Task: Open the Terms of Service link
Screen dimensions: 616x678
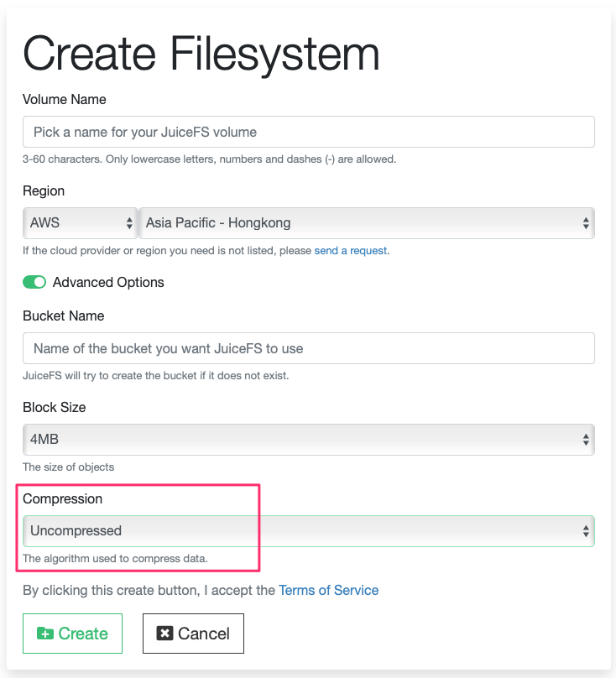Action: pyautogui.click(x=329, y=590)
